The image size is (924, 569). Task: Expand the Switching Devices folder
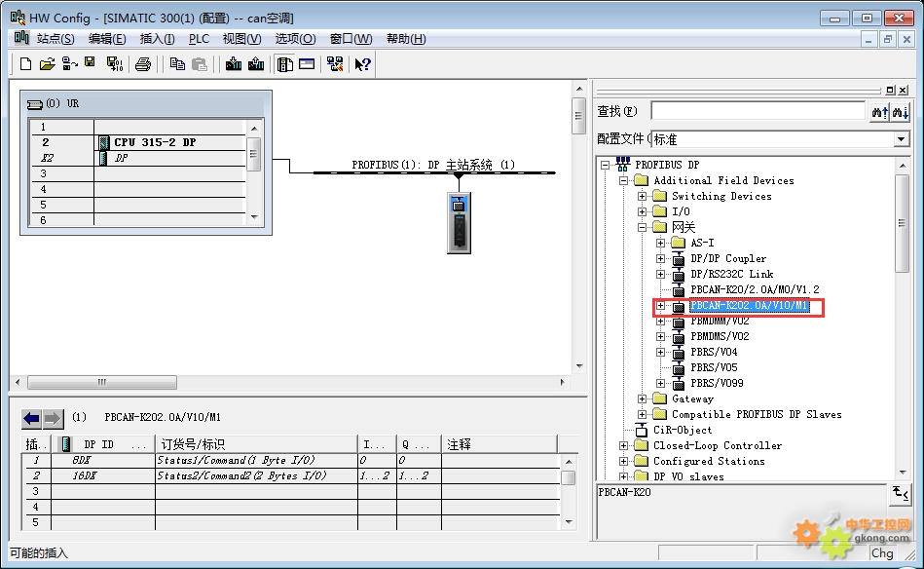coord(643,197)
